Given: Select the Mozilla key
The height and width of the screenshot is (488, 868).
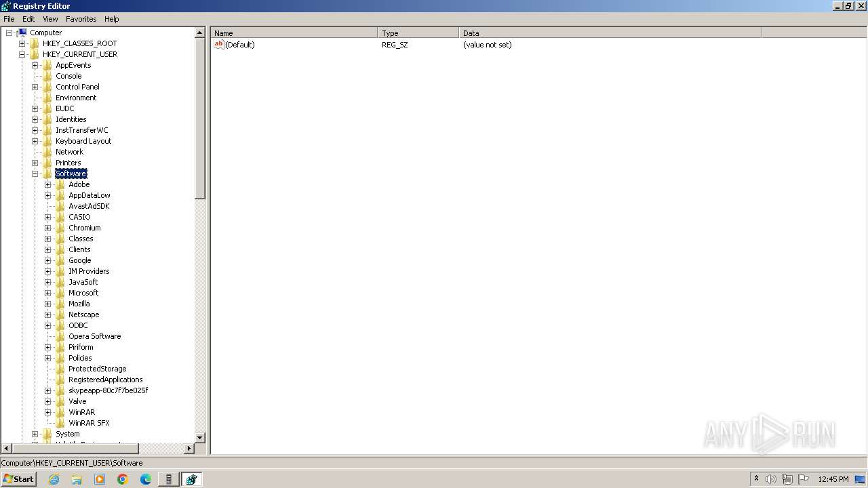Looking at the screenshot, I should 79,304.
